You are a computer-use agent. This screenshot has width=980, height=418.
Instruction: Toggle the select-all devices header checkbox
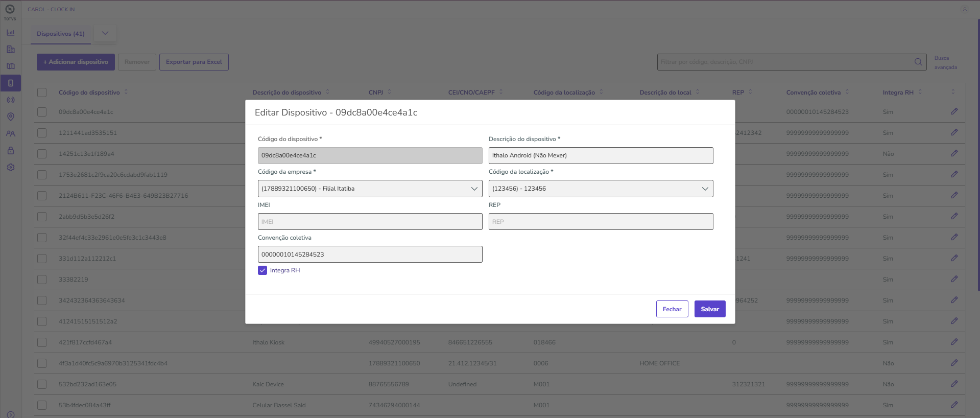click(42, 92)
